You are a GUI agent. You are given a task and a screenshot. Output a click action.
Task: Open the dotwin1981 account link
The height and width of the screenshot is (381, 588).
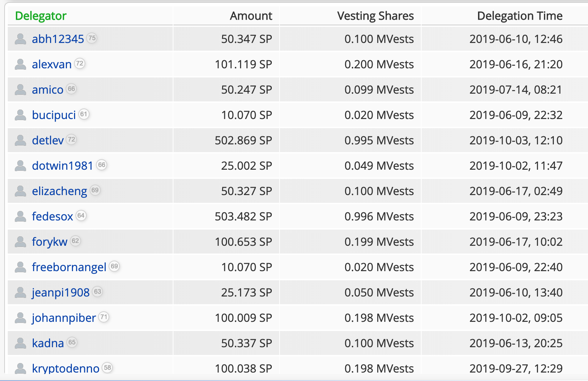pos(62,166)
